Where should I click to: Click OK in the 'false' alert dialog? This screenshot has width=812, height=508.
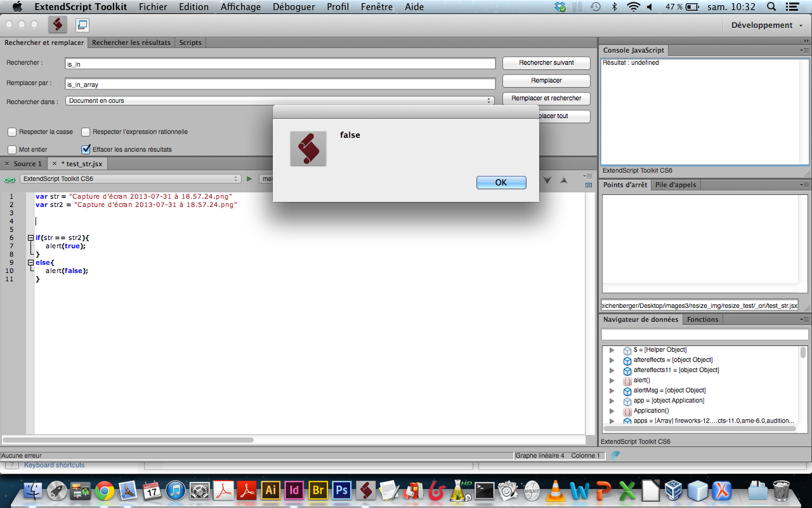[501, 182]
